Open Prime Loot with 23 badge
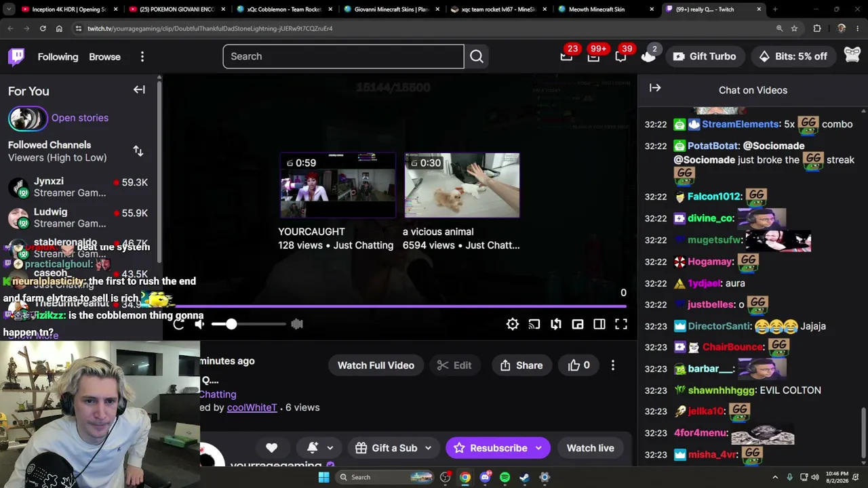 coord(566,56)
